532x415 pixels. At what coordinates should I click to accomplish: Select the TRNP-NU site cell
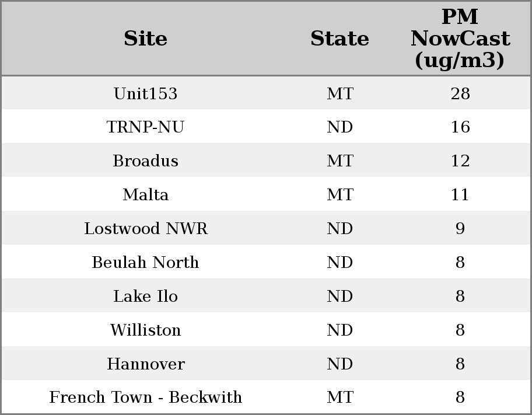pyautogui.click(x=145, y=127)
